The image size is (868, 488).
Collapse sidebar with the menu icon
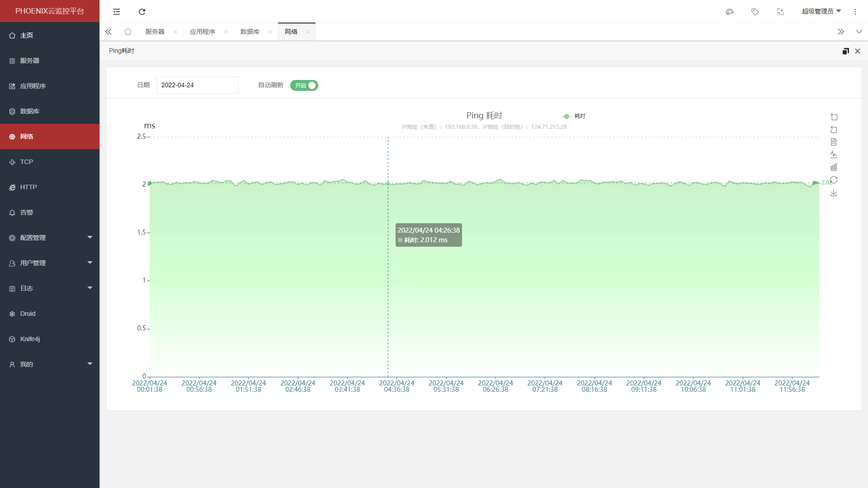117,12
